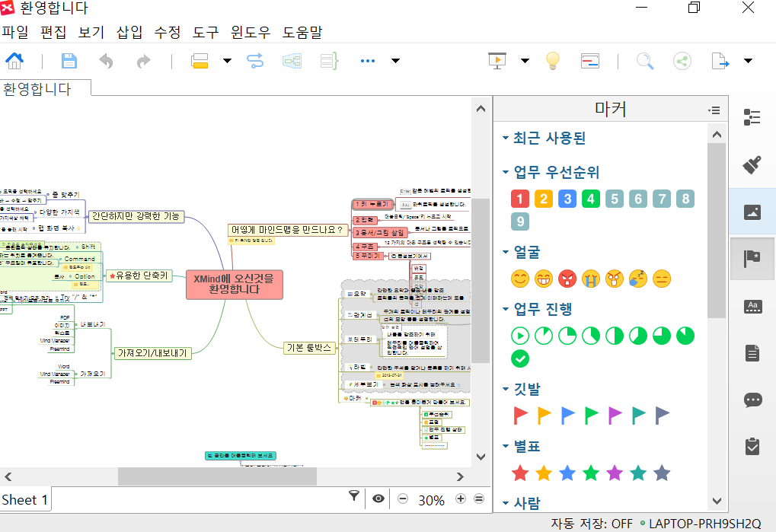776x532 pixels.
Task: Open the Notes panel in sidebar
Action: tap(752, 353)
